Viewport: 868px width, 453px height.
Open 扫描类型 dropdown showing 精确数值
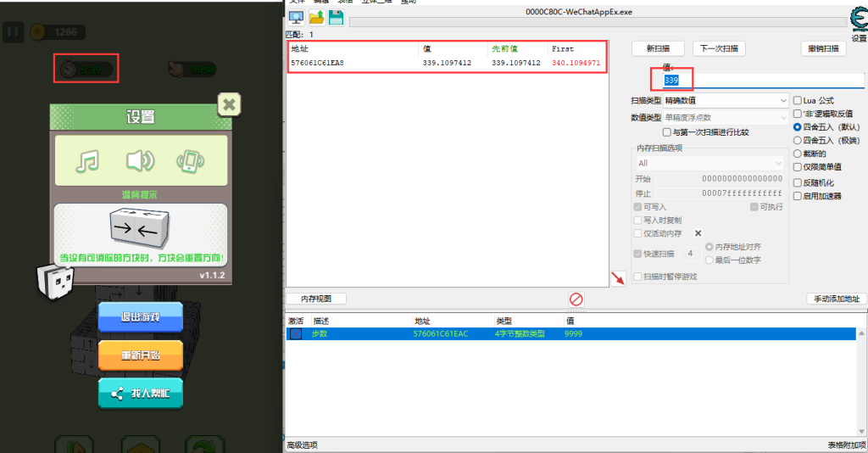click(x=726, y=100)
